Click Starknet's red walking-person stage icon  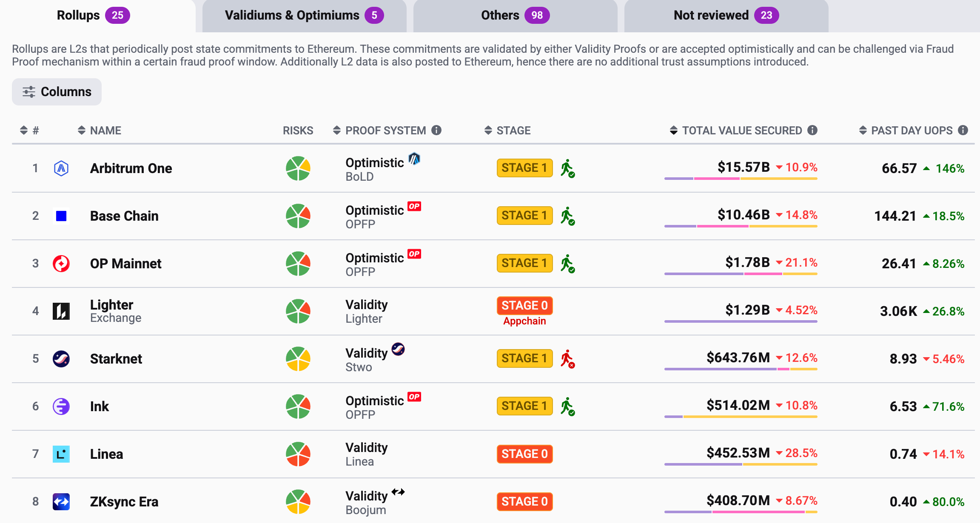[x=567, y=359]
